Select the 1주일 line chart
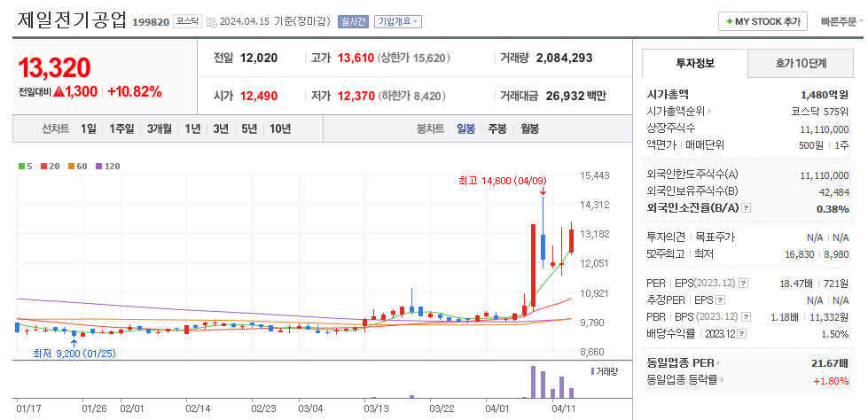The height and width of the screenshot is (420, 868). coord(121,129)
